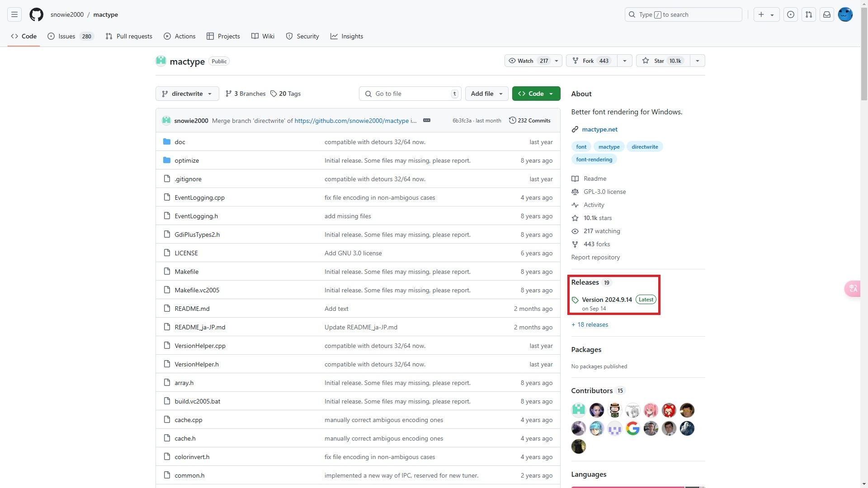This screenshot has width=868, height=488.
Task: Expand the Add file dropdown
Action: click(x=486, y=94)
